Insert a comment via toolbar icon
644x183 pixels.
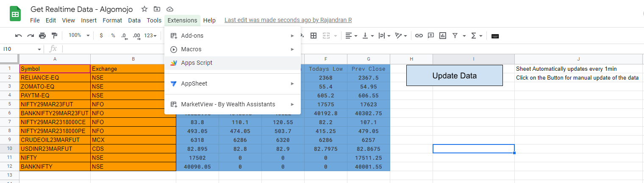[x=431, y=36]
